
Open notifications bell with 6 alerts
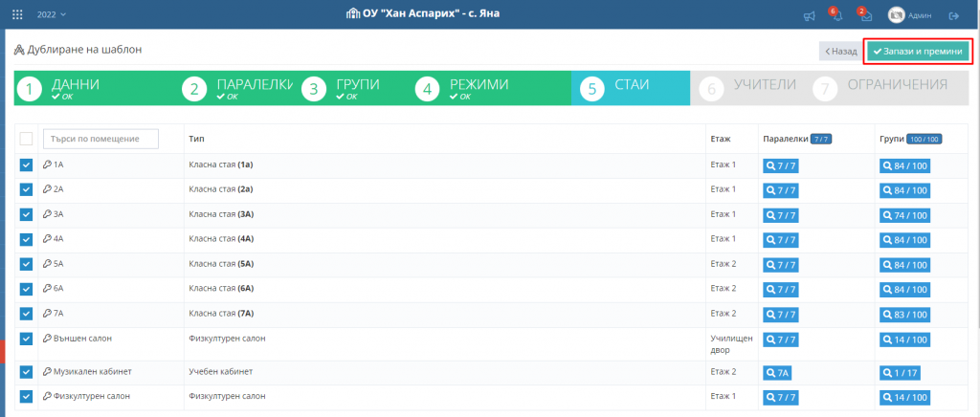pos(836,16)
